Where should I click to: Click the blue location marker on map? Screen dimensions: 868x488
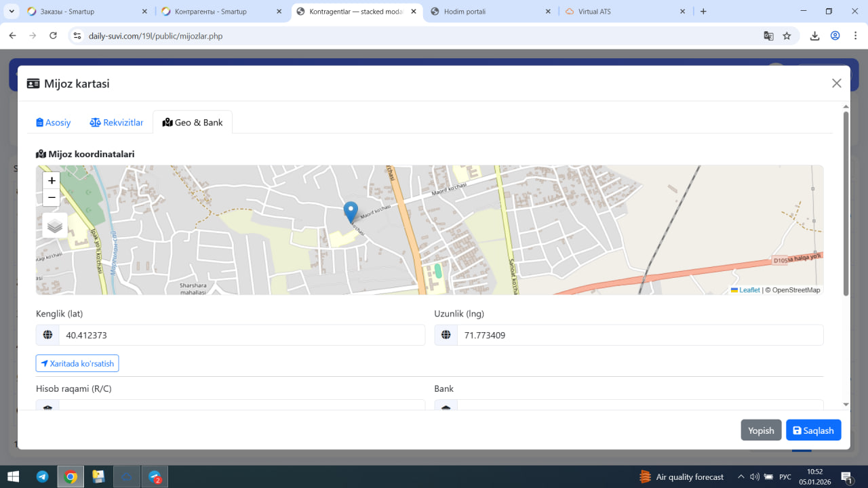click(351, 212)
